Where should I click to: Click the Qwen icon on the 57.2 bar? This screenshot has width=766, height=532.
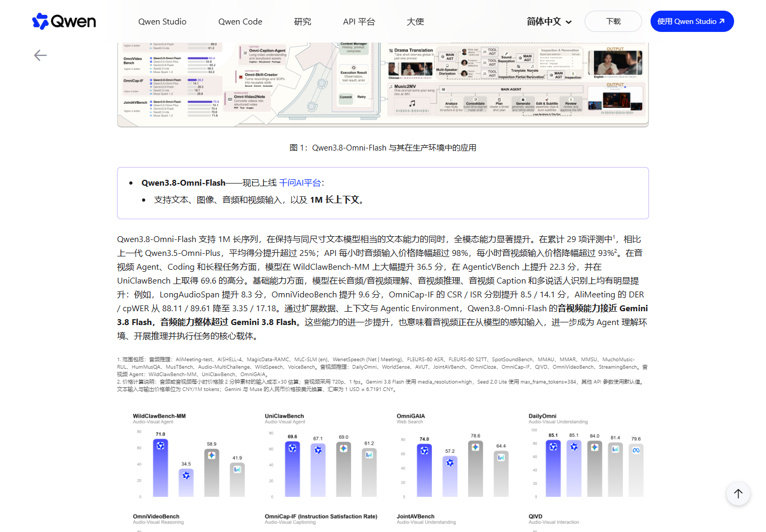click(x=450, y=462)
